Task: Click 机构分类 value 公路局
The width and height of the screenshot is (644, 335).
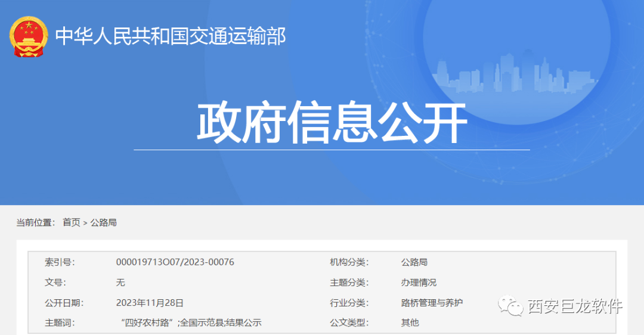Action: pyautogui.click(x=414, y=262)
